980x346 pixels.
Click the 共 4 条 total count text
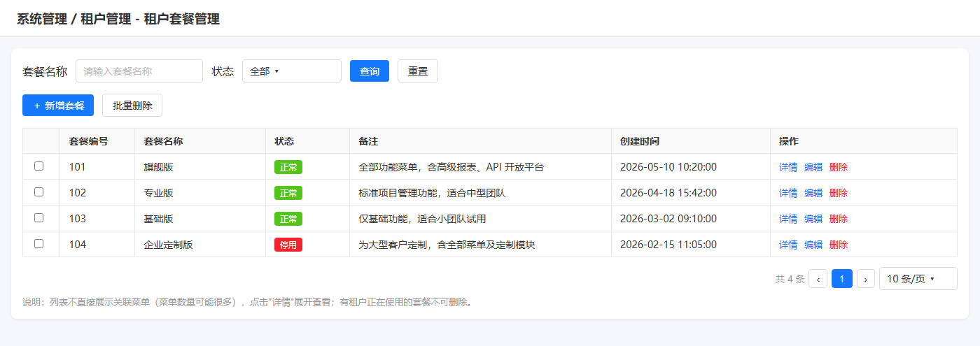point(790,279)
